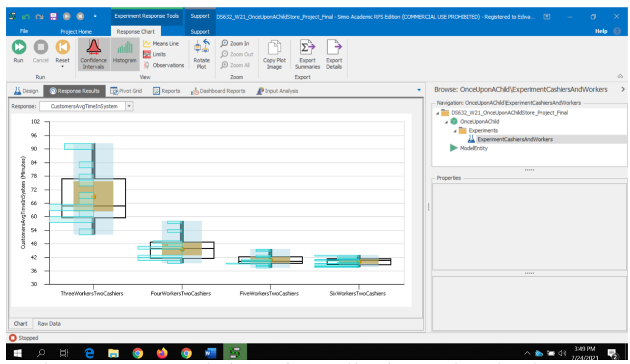Click the FiveWorkersTwoCashiers axis label
This screenshot has height=364, width=630.
point(269,294)
